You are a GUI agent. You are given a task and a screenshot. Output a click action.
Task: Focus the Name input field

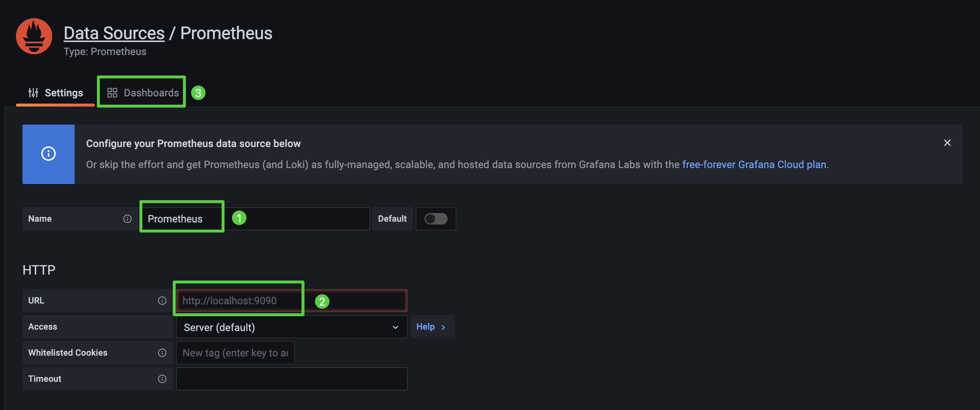[255, 219]
